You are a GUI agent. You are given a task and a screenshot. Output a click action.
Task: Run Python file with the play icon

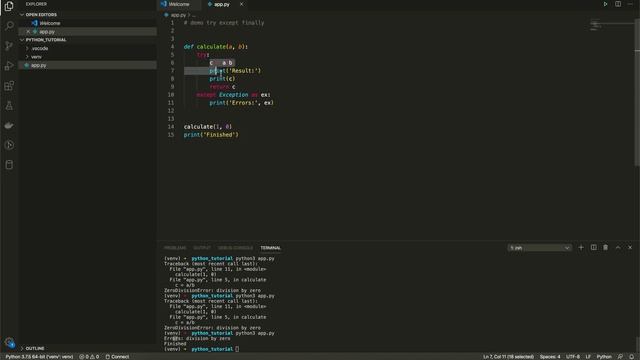coord(605,4)
